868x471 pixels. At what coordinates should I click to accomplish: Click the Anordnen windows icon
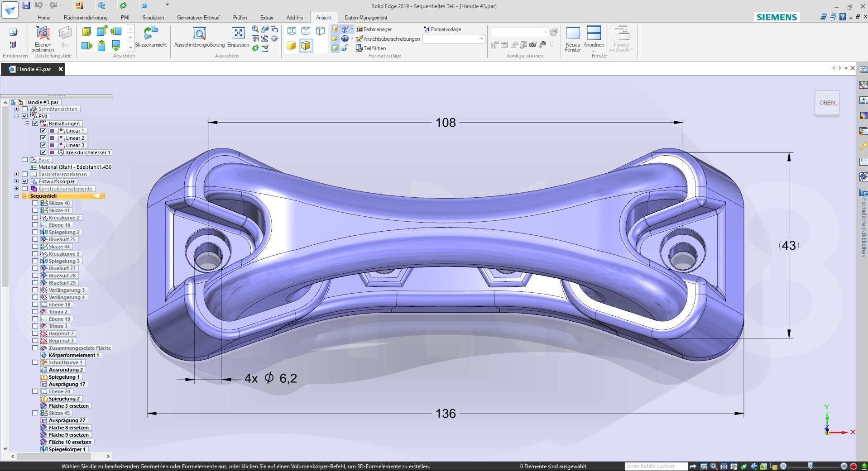[x=594, y=33]
